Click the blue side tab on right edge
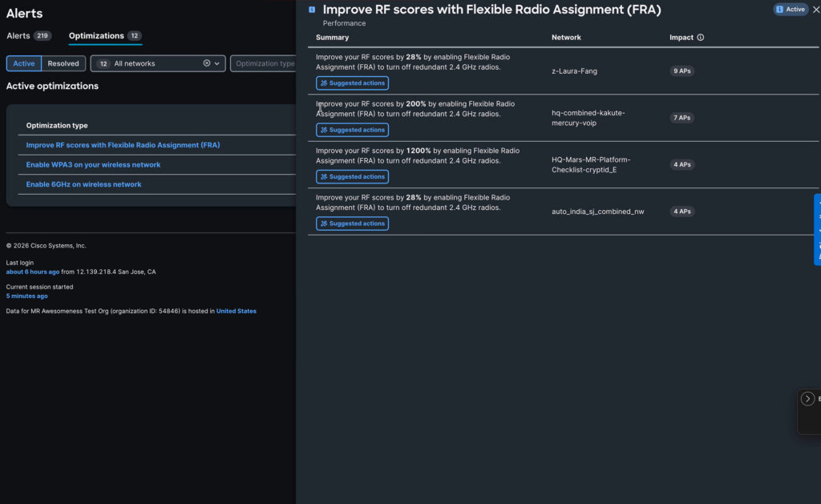Screen dimensions: 821x504 point(817,229)
